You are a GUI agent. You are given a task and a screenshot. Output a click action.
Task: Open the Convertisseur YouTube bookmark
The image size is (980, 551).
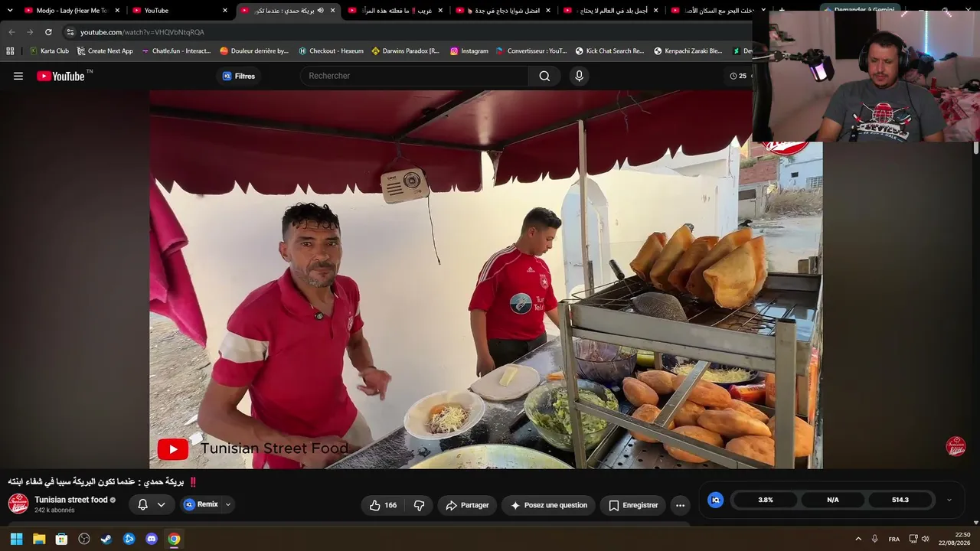pos(531,51)
